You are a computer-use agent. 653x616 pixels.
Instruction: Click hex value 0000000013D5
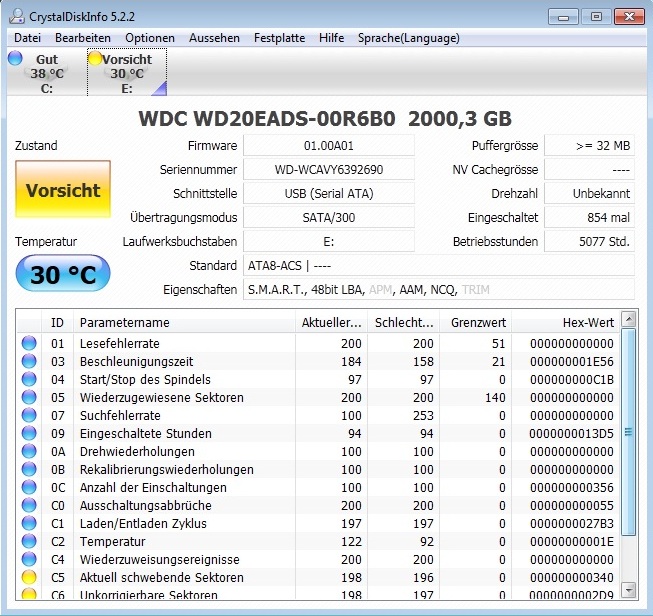tap(571, 434)
